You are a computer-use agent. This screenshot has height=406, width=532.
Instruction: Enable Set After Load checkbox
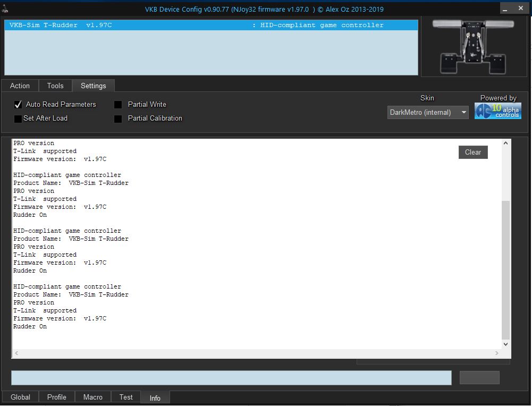point(18,119)
